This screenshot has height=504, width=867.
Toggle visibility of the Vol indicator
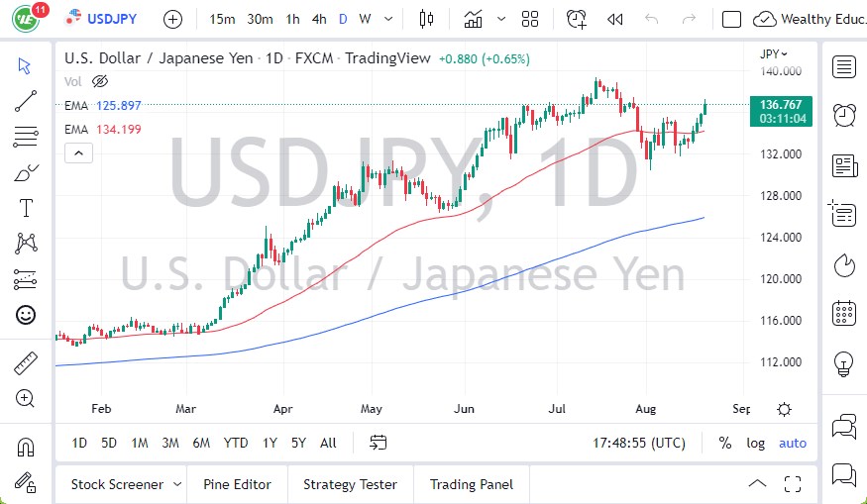point(99,81)
